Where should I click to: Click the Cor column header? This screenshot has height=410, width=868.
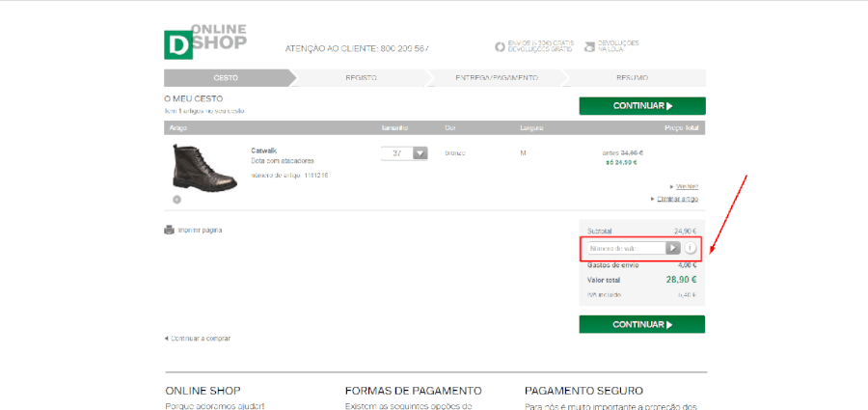(449, 128)
